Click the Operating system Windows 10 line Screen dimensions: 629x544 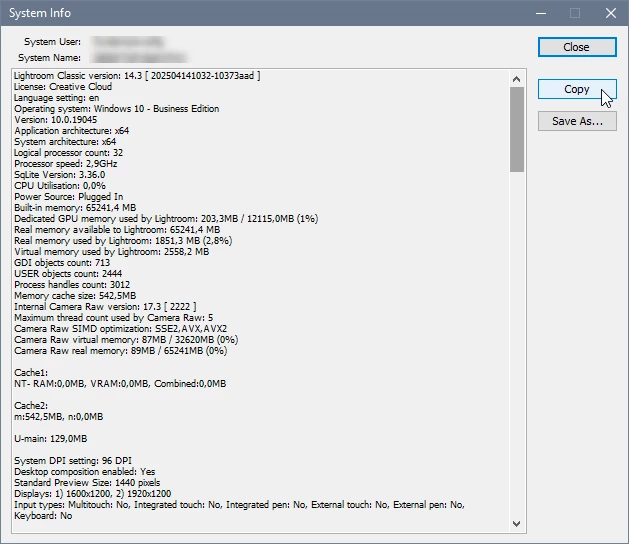pos(117,109)
